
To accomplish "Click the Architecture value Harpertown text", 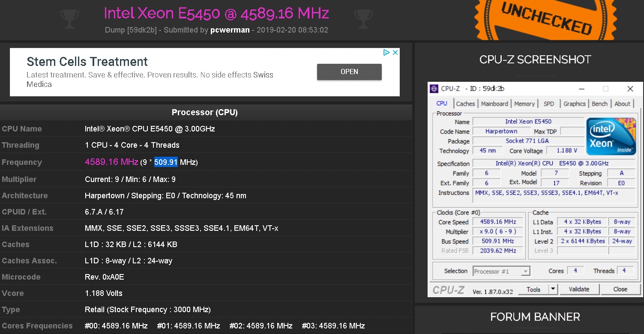I will [x=165, y=196].
